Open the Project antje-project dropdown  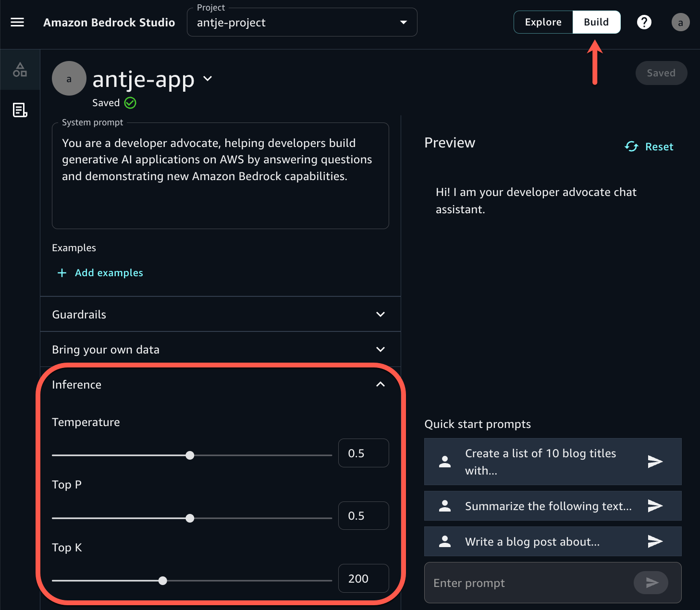coord(302,22)
